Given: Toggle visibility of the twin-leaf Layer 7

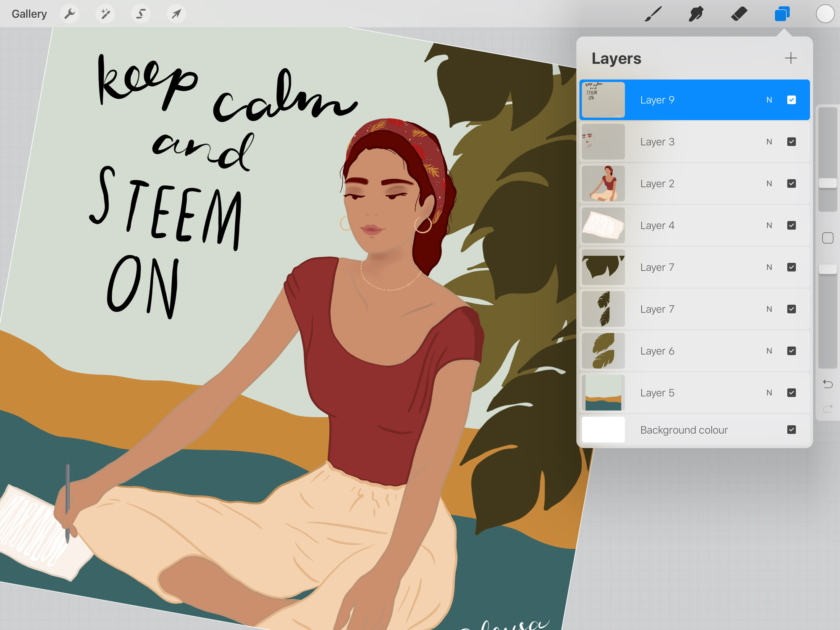Looking at the screenshot, I should click(x=791, y=309).
